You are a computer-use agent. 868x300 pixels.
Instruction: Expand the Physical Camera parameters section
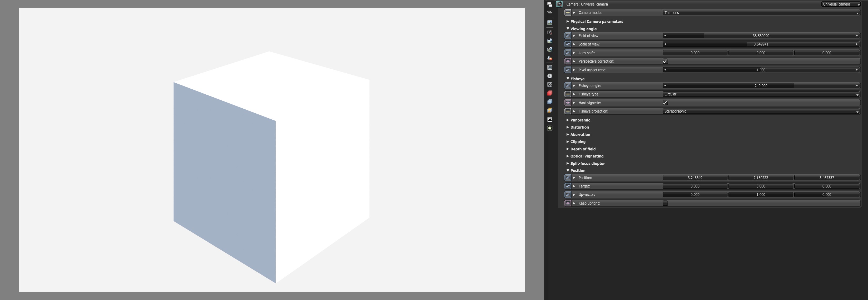pyautogui.click(x=596, y=22)
